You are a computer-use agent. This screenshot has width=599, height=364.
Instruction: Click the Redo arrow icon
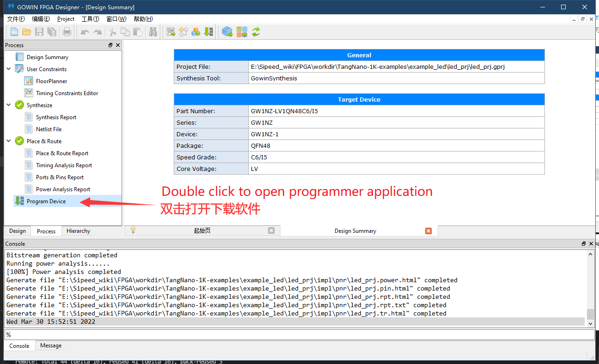pos(98,32)
